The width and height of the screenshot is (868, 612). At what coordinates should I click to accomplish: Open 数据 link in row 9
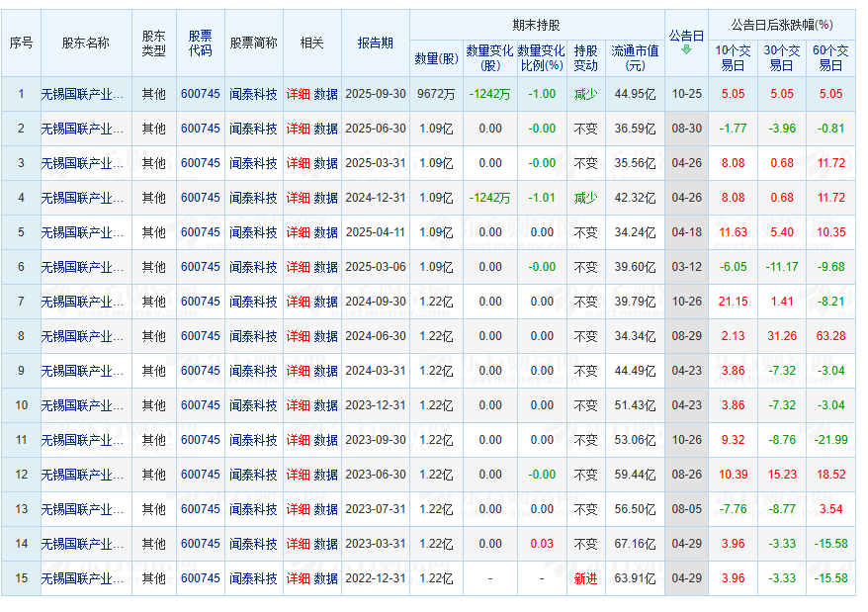(x=325, y=371)
